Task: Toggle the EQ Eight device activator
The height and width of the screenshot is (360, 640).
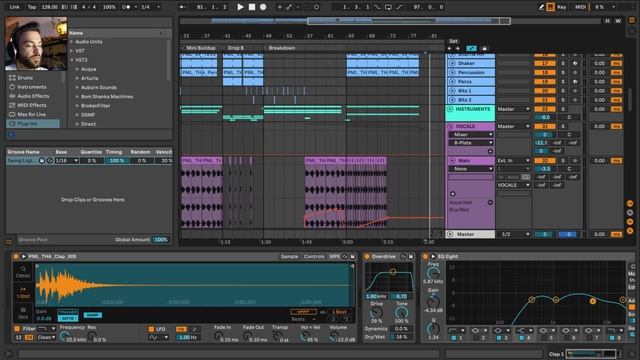Action: (x=425, y=256)
